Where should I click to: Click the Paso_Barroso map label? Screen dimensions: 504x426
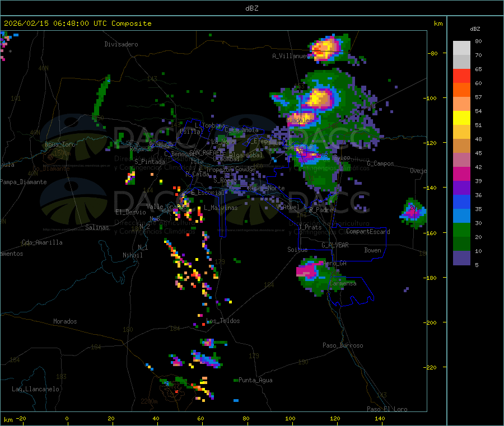click(343, 345)
